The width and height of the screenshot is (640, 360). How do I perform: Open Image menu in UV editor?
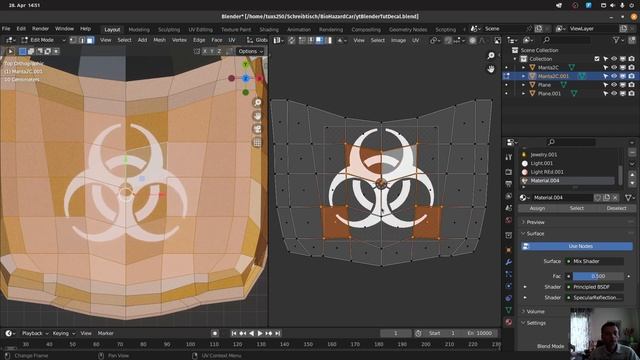click(398, 40)
